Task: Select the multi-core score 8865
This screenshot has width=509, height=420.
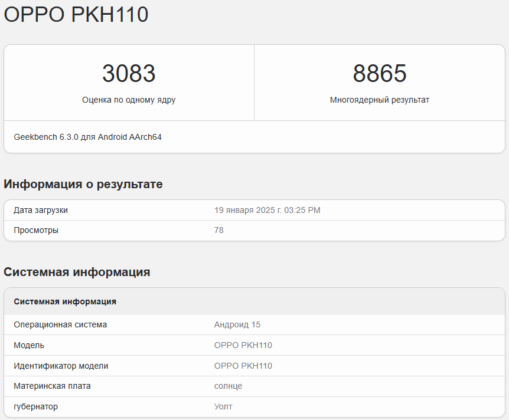Action: 380,73
